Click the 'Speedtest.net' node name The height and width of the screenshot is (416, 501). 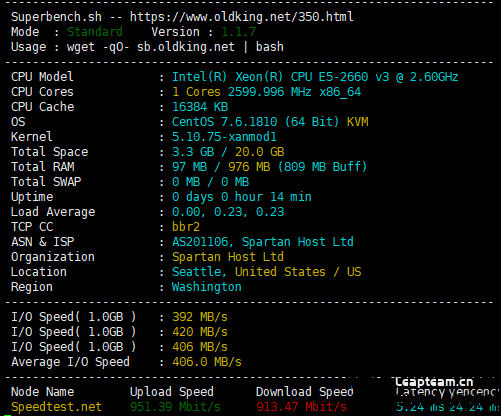point(56,407)
